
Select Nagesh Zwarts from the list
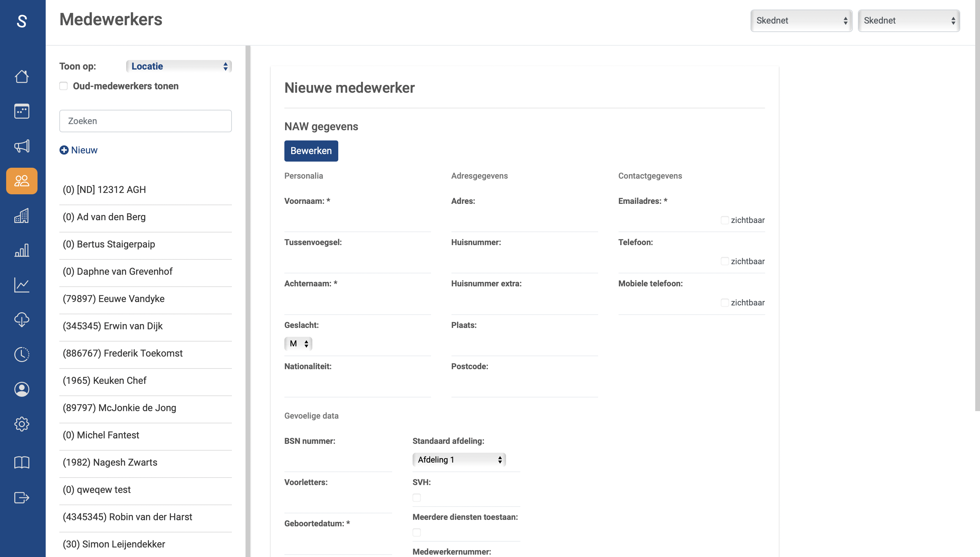point(110,462)
